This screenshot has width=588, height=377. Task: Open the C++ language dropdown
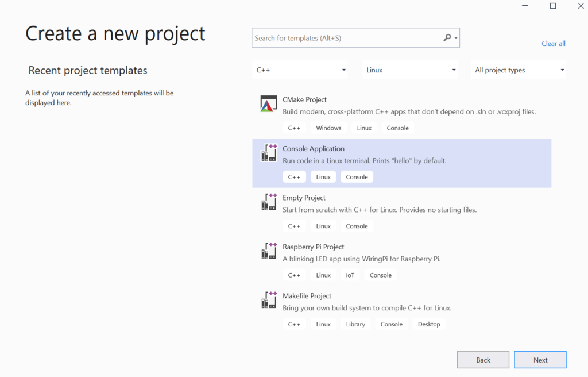[300, 70]
